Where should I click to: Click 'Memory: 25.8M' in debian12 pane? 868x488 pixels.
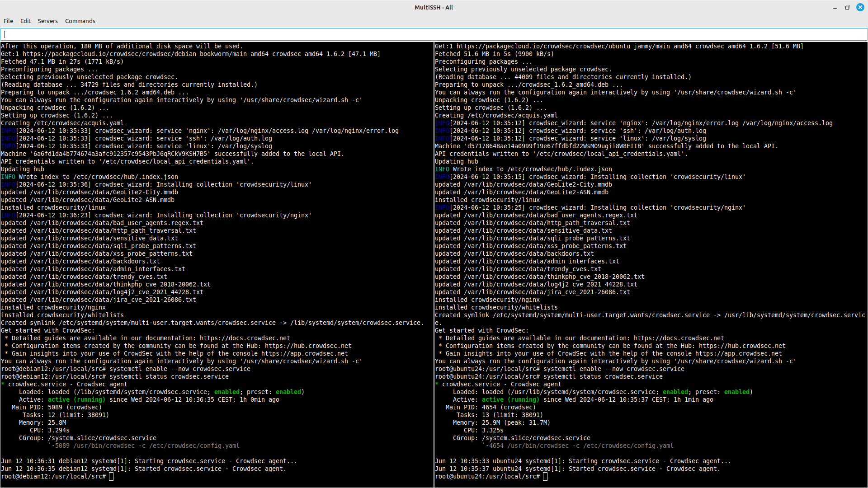(x=42, y=422)
